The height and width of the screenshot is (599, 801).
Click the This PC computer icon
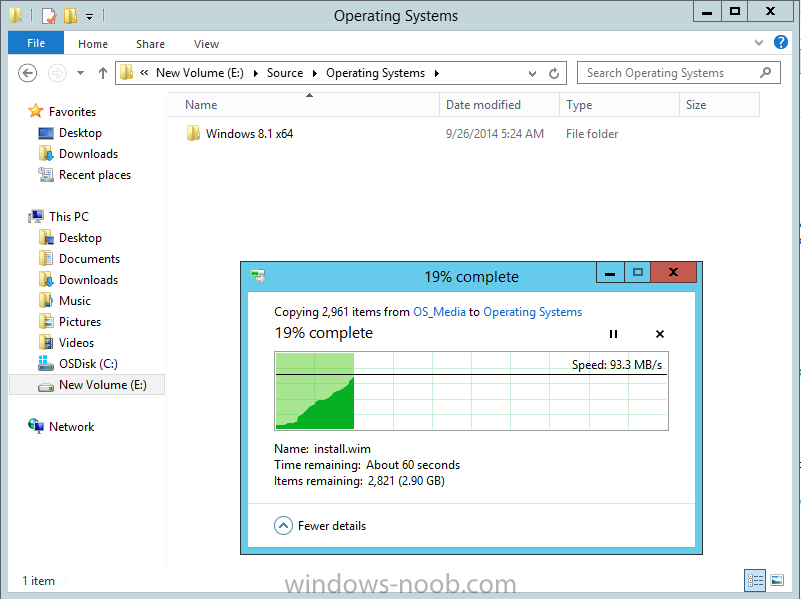pyautogui.click(x=36, y=217)
